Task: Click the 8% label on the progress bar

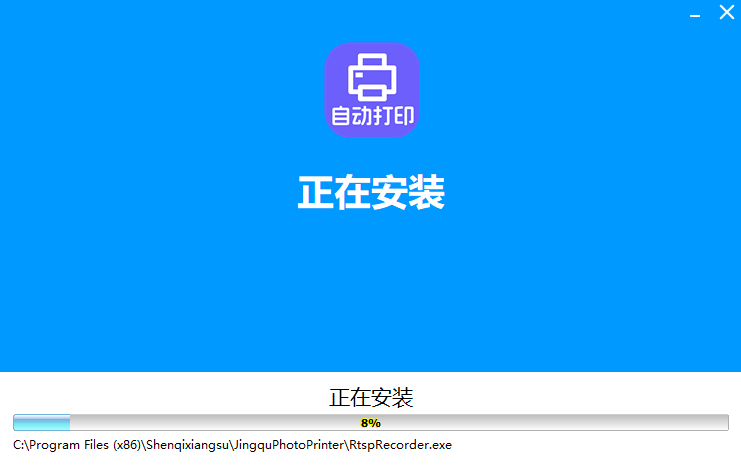Action: tap(370, 423)
